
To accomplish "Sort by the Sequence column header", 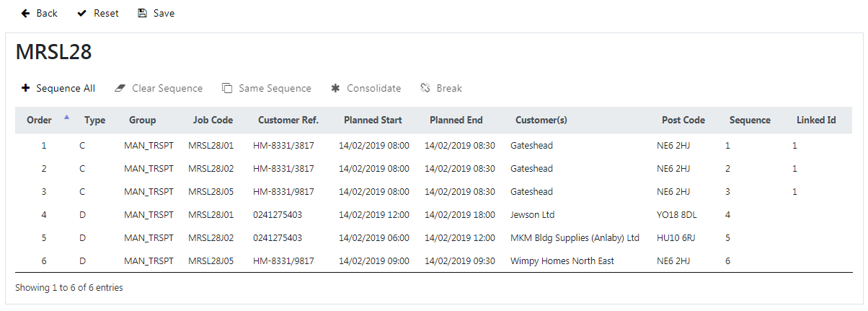I will [x=750, y=121].
